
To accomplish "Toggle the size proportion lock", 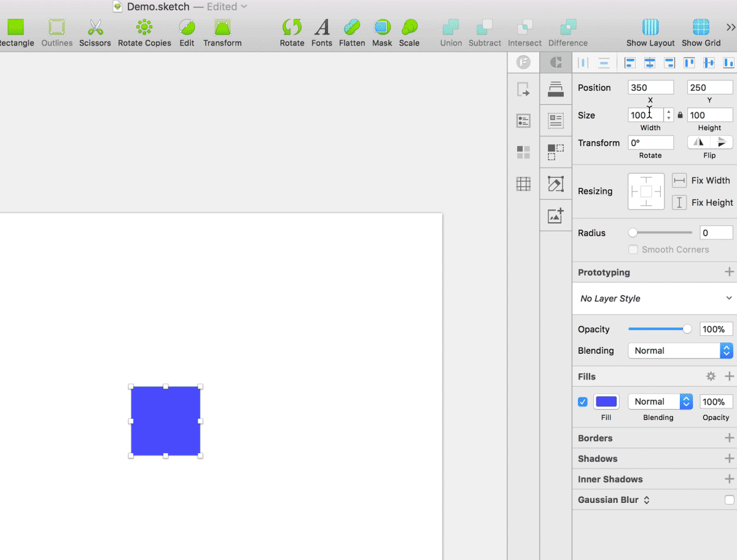I will coord(680,115).
